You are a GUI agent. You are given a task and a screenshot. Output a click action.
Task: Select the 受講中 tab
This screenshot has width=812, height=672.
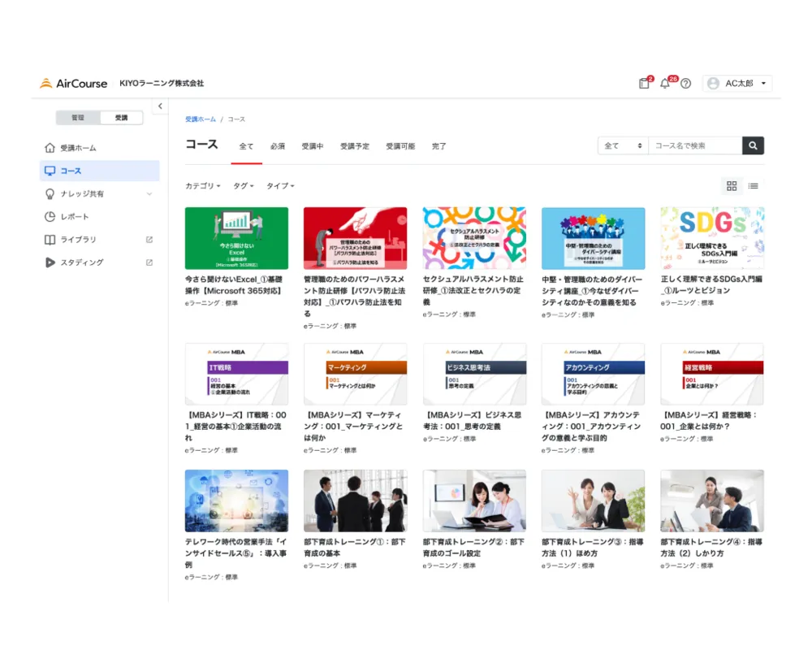(x=313, y=146)
